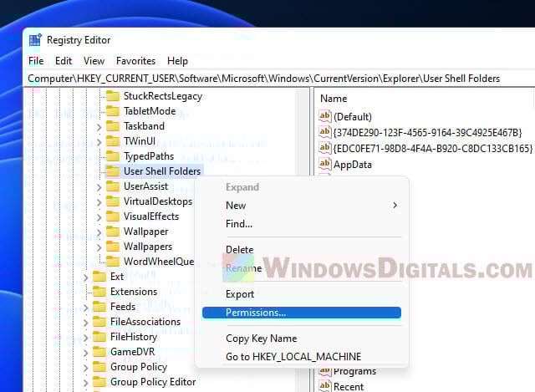Screen dimensions: 535x392
Task: Open the New submenu arrow
Action: (x=395, y=206)
